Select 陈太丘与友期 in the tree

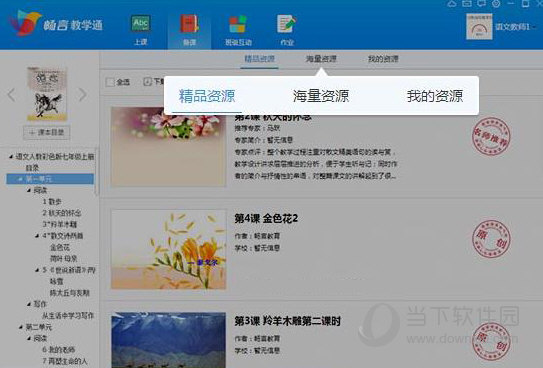[x=70, y=293]
